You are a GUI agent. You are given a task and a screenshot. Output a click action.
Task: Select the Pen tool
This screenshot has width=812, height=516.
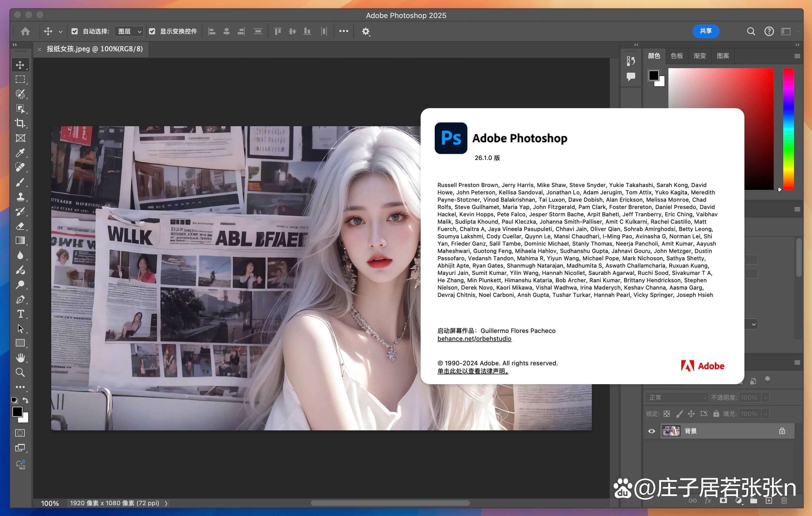point(20,299)
